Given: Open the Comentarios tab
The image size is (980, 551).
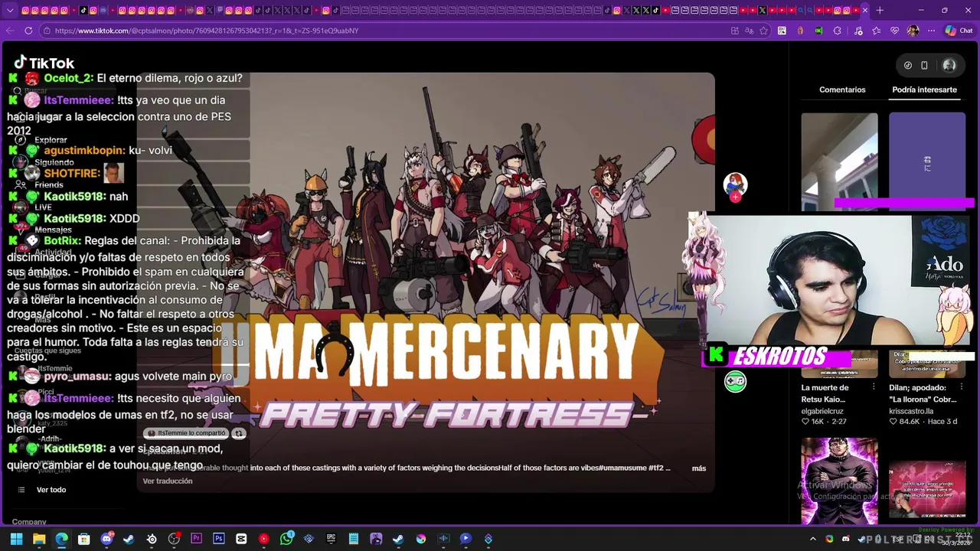Looking at the screenshot, I should tap(842, 90).
